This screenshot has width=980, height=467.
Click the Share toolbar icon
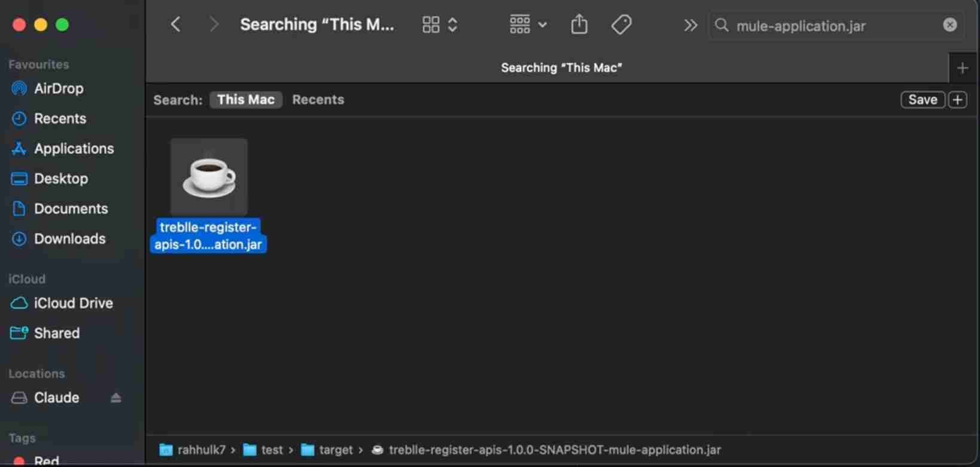pos(579,25)
